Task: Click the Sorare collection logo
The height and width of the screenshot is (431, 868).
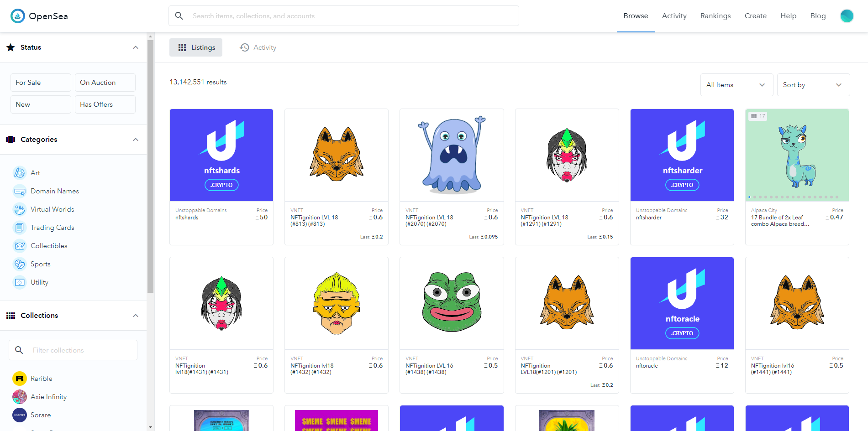Action: (20, 415)
